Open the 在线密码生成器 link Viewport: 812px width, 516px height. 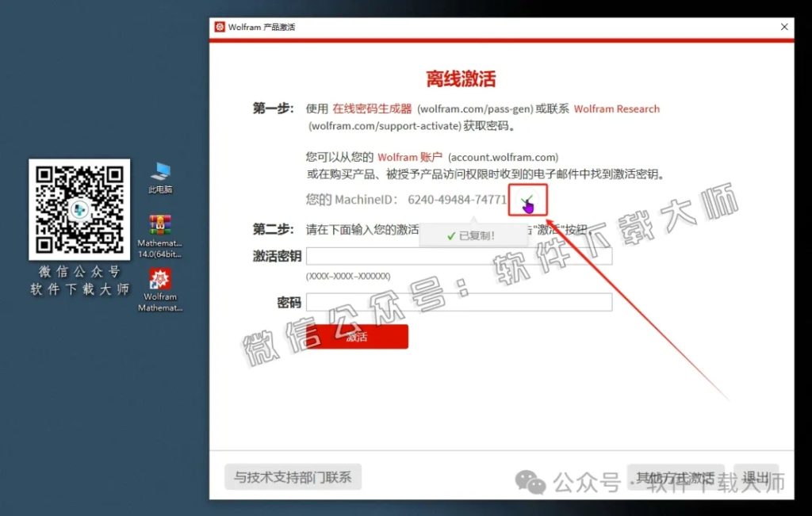click(x=372, y=109)
